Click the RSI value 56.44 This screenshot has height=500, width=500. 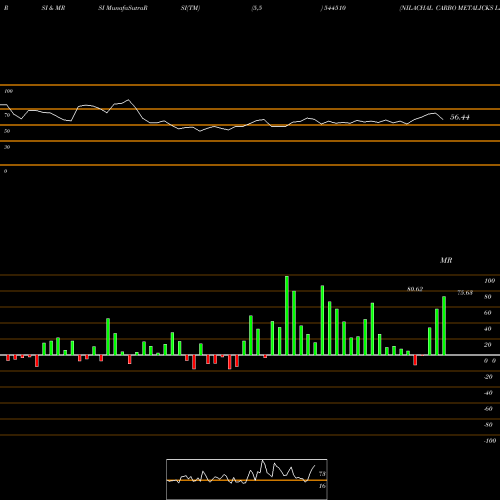pos(460,117)
